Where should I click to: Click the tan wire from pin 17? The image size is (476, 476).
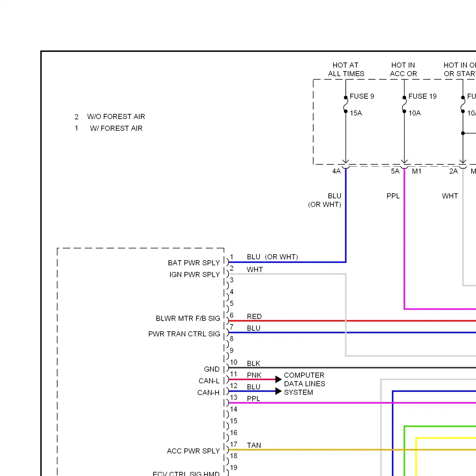(x=352, y=450)
